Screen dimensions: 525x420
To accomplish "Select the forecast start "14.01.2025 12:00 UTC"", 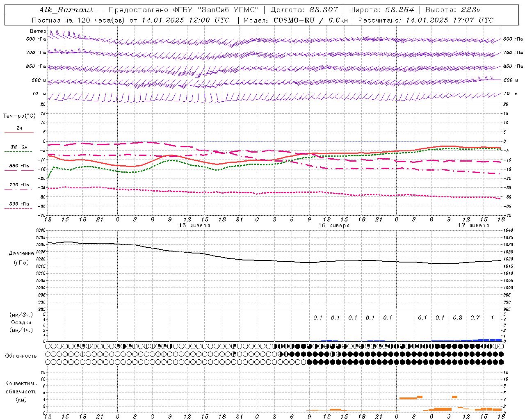I will coord(185,20).
